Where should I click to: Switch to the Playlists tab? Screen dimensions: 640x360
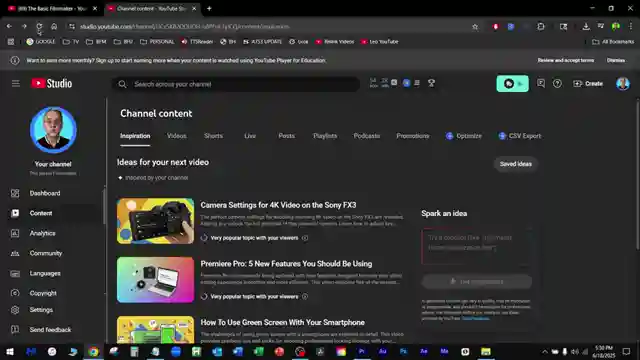point(325,136)
